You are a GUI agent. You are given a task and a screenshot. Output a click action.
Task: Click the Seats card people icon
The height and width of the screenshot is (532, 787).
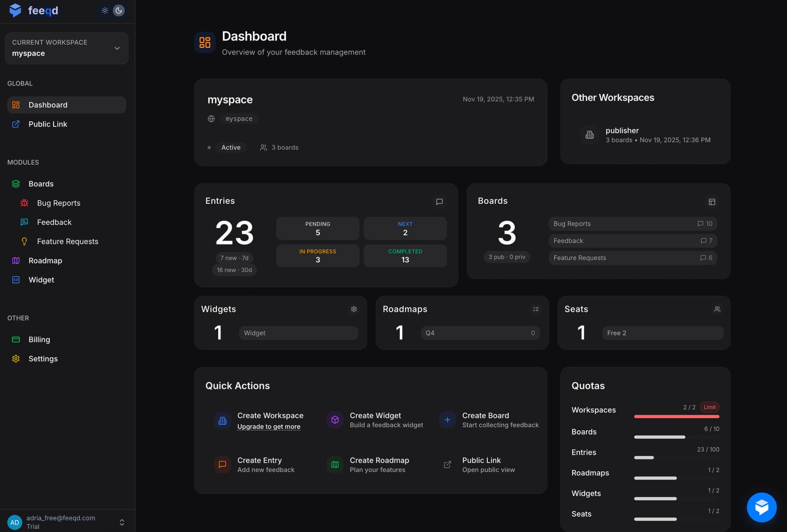coord(717,309)
